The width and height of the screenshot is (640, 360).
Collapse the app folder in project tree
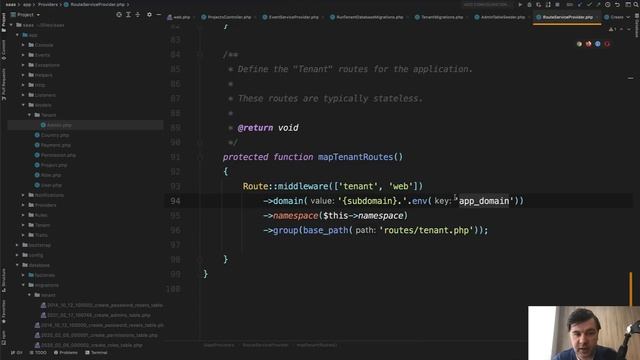(17, 35)
